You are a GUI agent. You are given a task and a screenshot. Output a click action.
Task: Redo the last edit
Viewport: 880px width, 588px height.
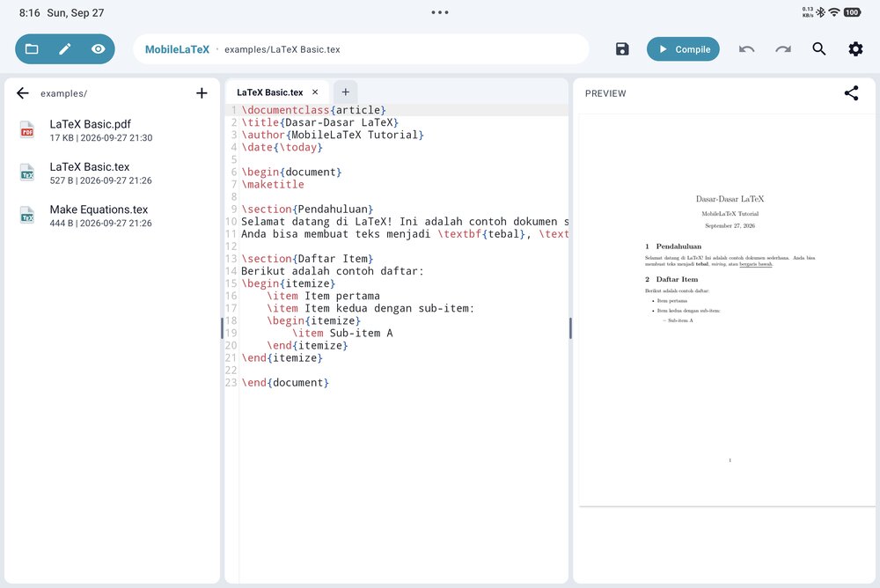[783, 49]
